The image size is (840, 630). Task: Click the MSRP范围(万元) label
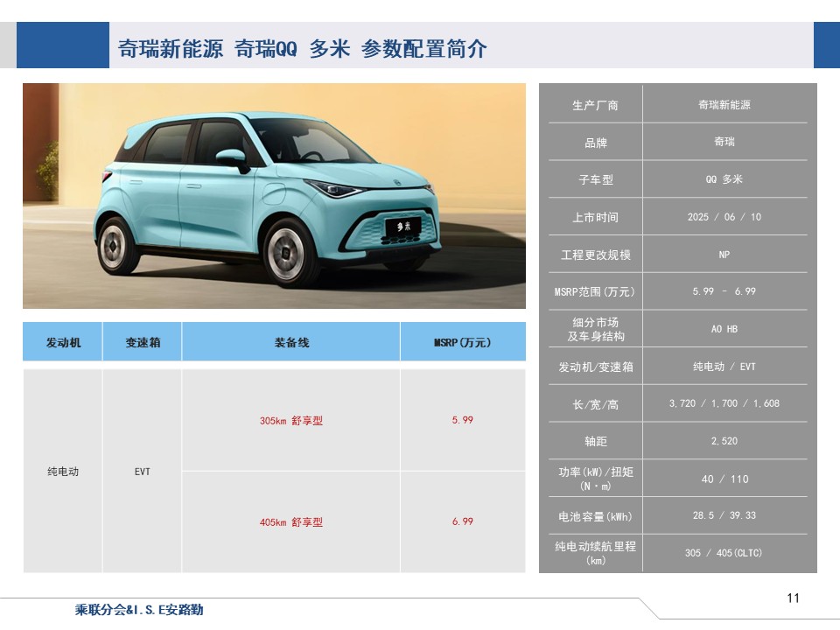595,292
